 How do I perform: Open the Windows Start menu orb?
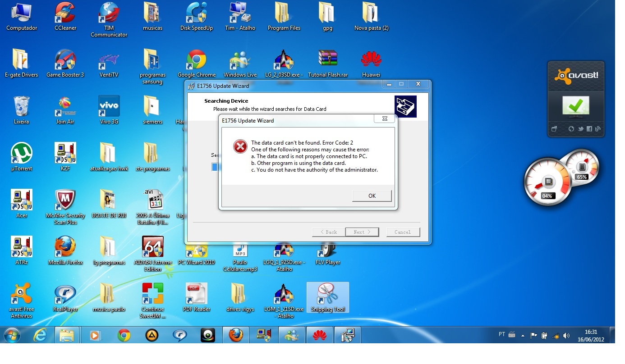[13, 335]
